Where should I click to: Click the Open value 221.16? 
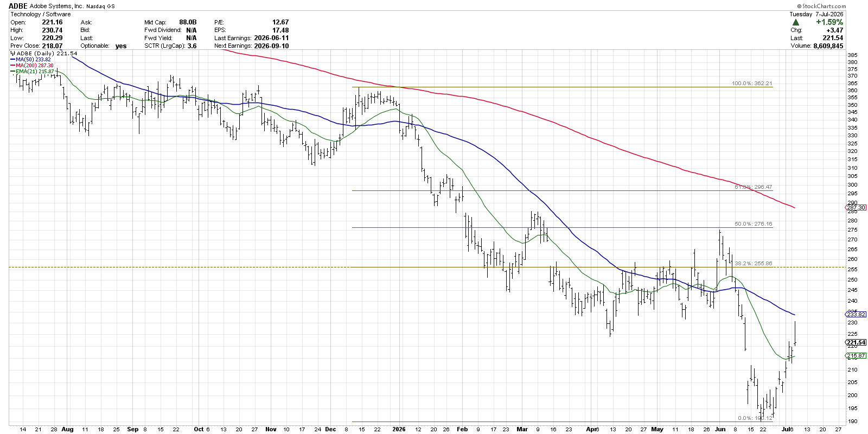(x=52, y=22)
